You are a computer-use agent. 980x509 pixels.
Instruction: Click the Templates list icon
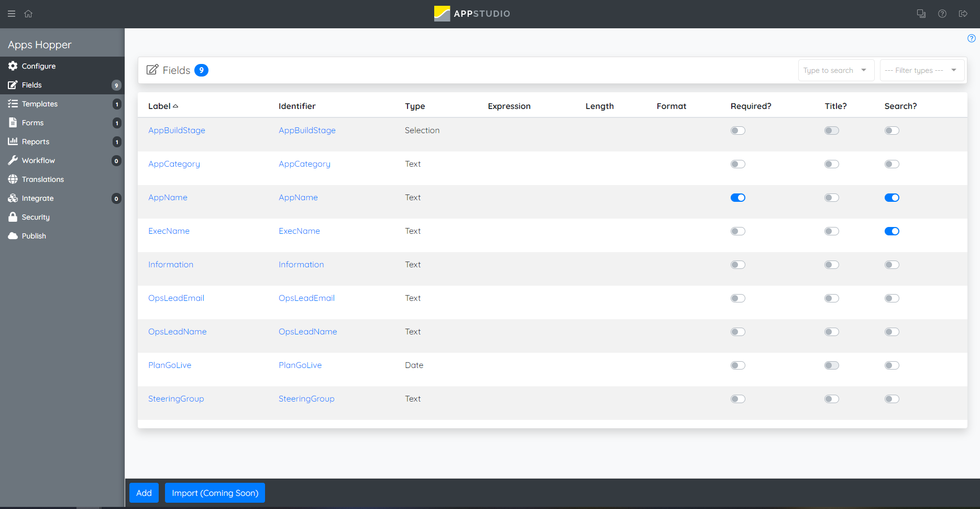coord(13,104)
